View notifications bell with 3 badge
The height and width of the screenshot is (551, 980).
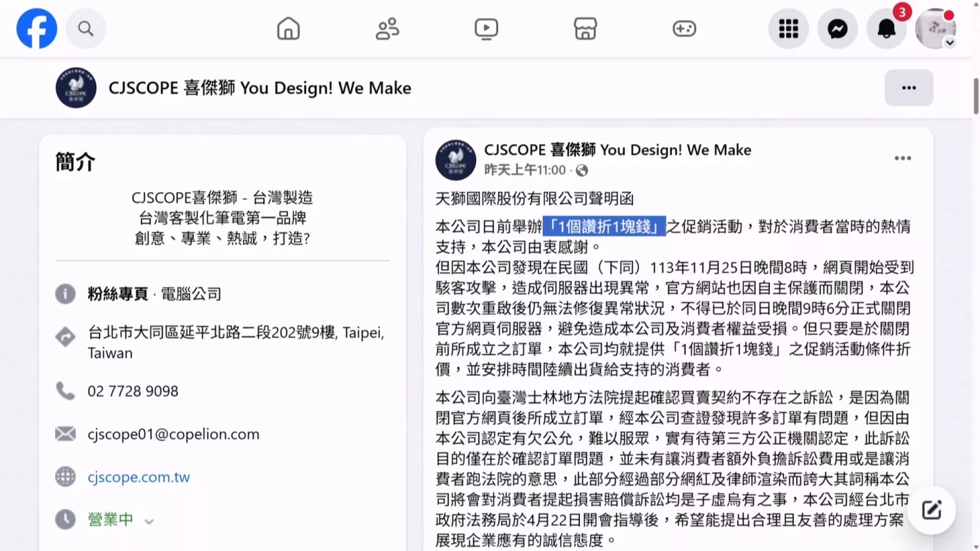tap(887, 29)
